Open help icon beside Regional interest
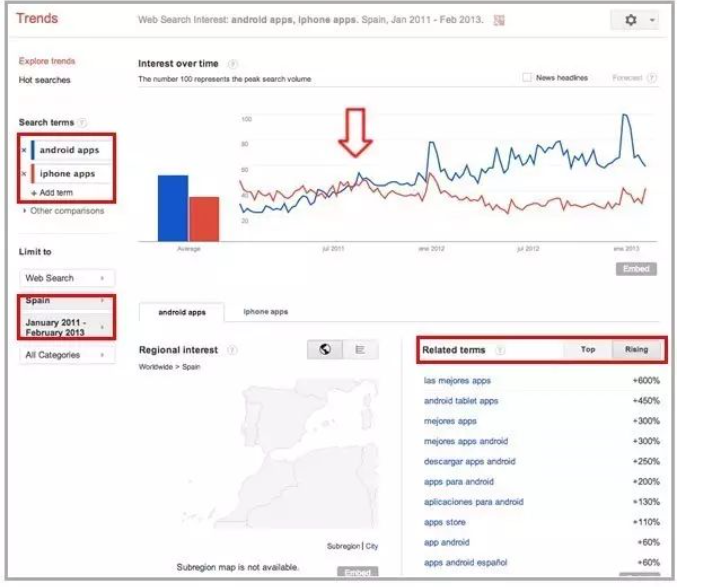Image resolution: width=710 pixels, height=587 pixels. (x=232, y=350)
